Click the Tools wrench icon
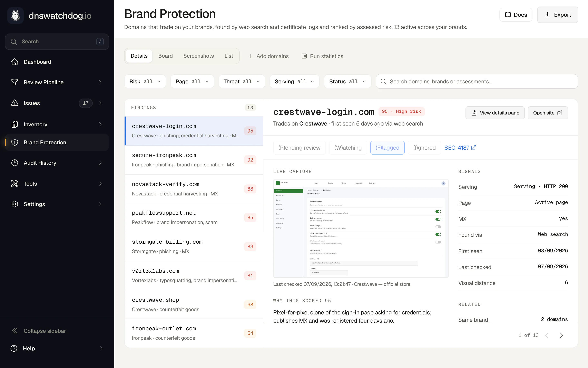588x368 pixels. 14,184
